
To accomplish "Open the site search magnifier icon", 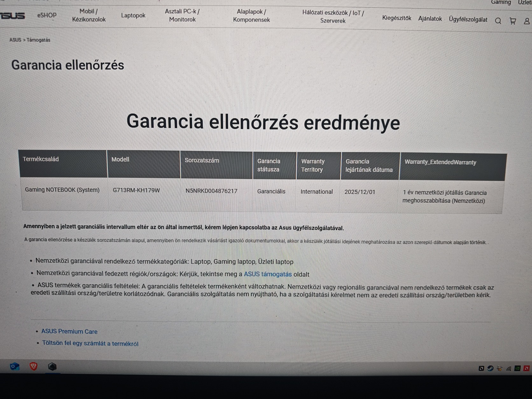I will (498, 21).
